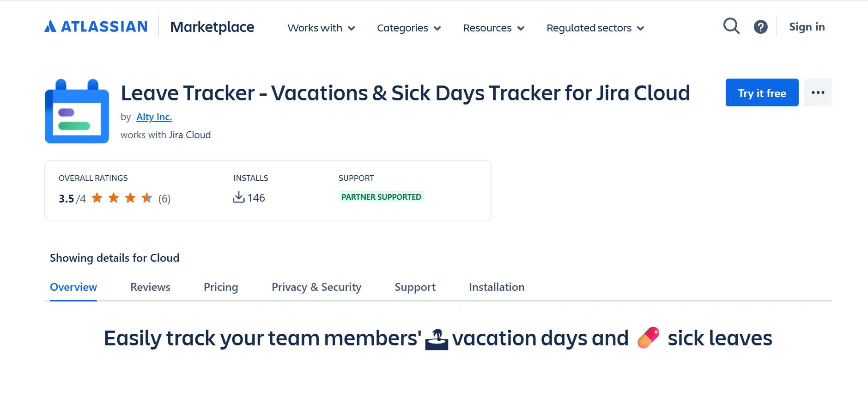Open the Resources menu
This screenshot has height=393, width=868.
(493, 28)
